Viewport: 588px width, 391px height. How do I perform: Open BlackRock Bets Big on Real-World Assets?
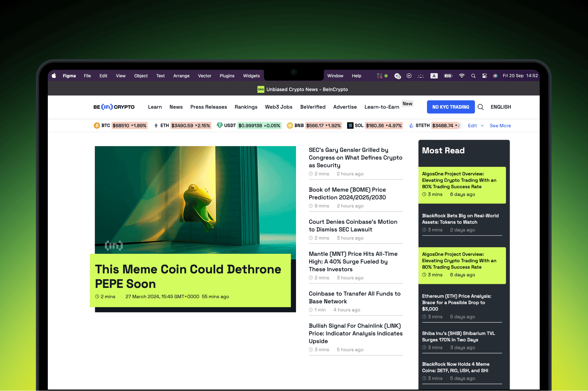point(460,219)
